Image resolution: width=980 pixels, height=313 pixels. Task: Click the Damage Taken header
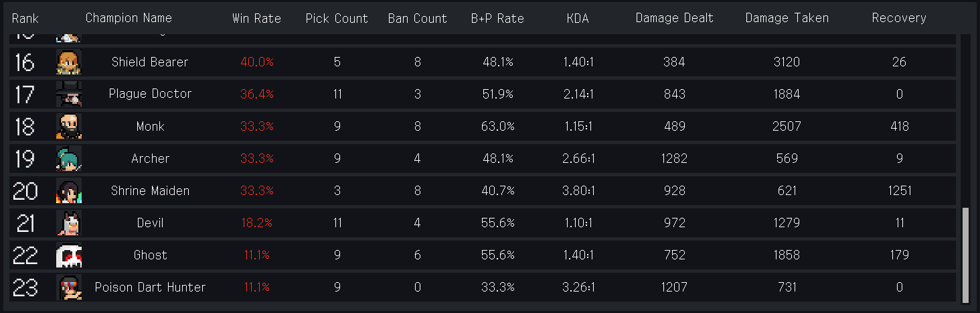click(787, 18)
